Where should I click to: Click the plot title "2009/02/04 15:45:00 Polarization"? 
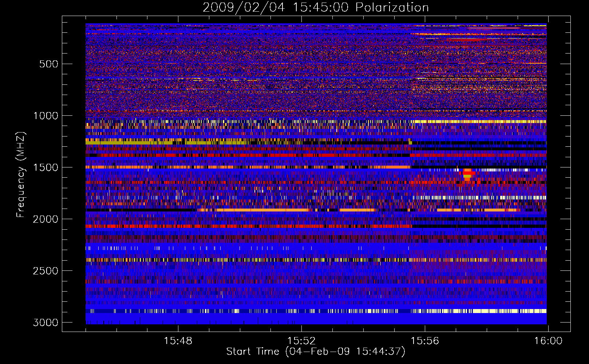point(316,7)
